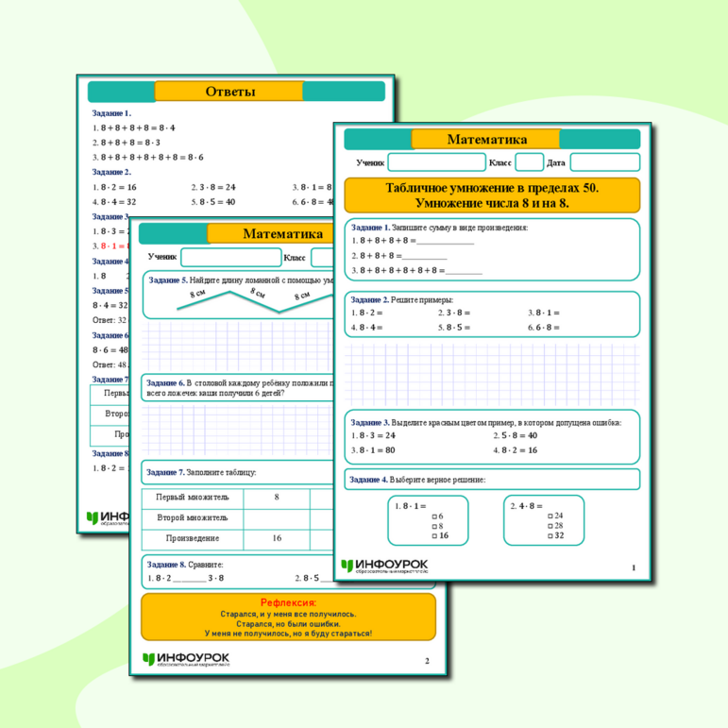Click the Ученик field on page 2
This screenshot has height=728, width=728.
pyautogui.click(x=230, y=258)
